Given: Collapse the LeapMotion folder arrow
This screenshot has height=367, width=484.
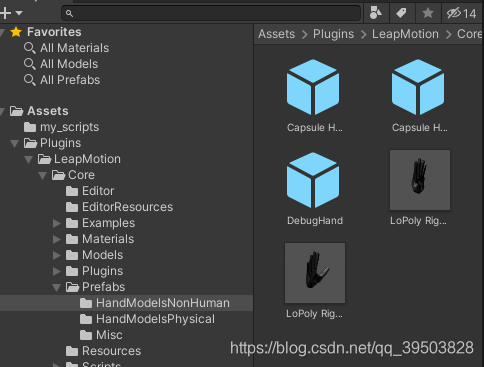Looking at the screenshot, I should [28, 159].
